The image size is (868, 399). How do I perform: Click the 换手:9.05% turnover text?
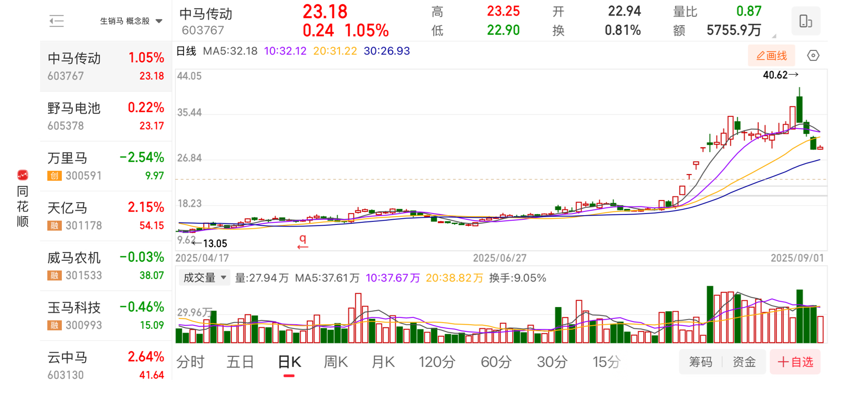pos(517,278)
